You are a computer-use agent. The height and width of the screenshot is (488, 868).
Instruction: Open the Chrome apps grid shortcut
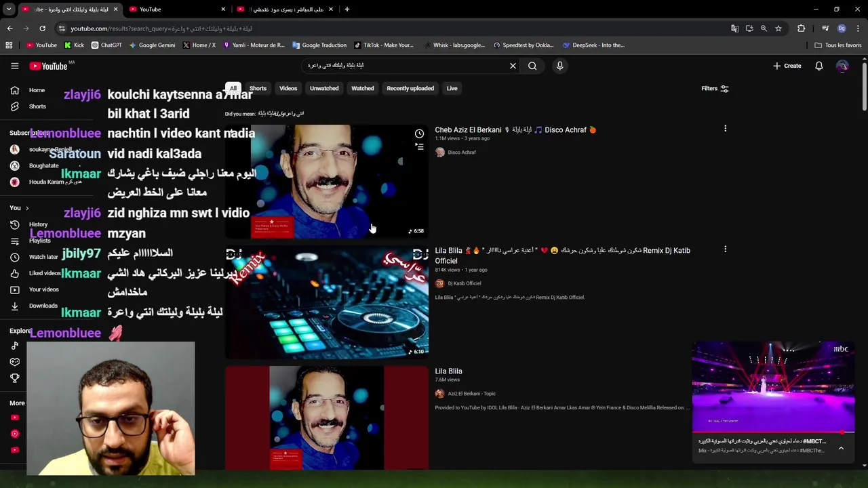[9, 45]
